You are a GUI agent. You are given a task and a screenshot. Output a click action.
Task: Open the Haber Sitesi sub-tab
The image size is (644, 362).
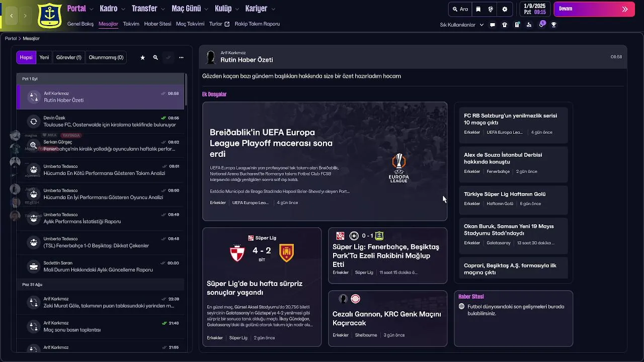tap(157, 24)
